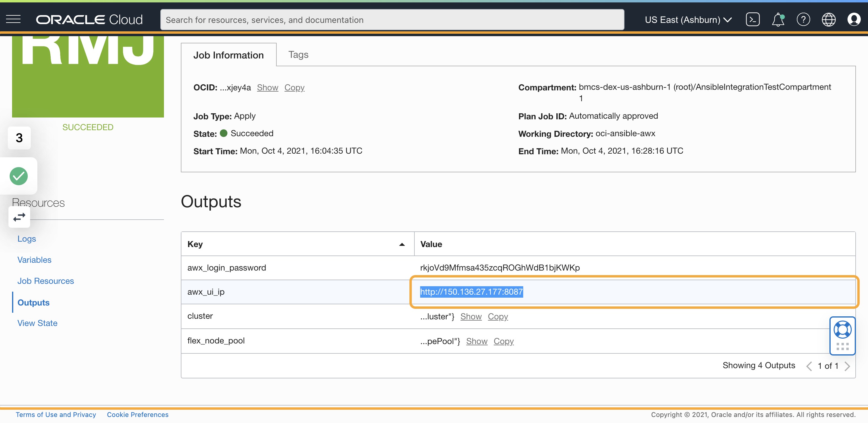Launch Cloud Shell from header icon

tap(753, 20)
